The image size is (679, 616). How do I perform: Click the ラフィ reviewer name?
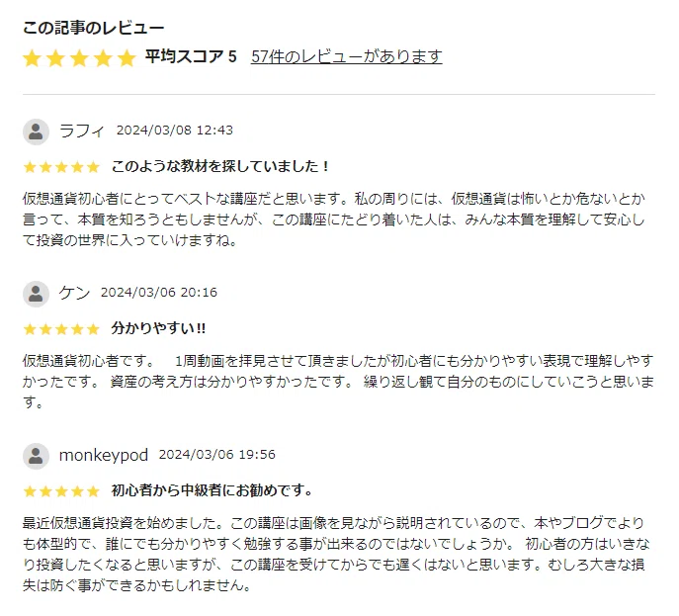coord(82,131)
